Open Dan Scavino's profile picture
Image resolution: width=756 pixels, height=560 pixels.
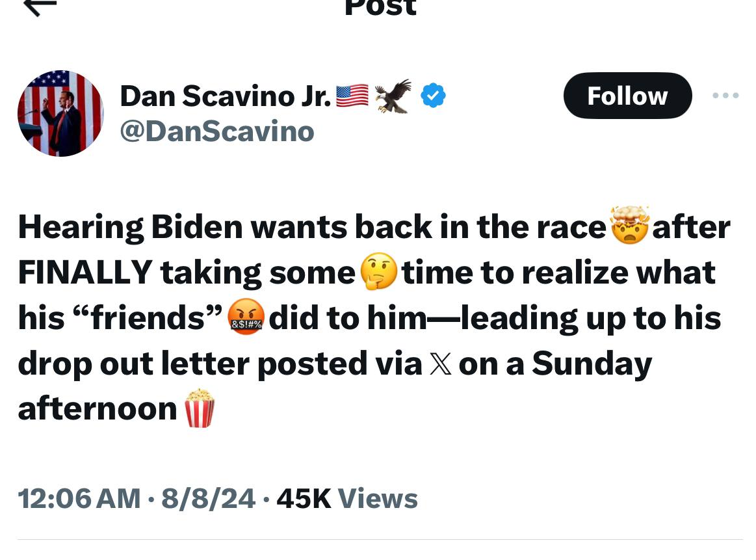(x=60, y=113)
